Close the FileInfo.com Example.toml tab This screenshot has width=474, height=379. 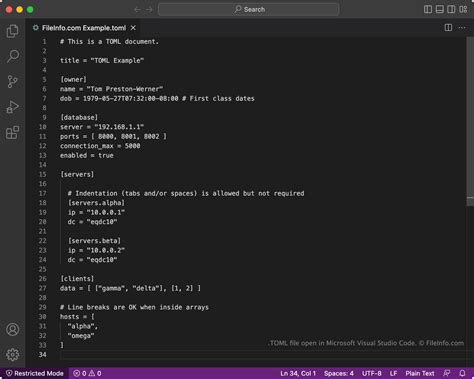[133, 28]
